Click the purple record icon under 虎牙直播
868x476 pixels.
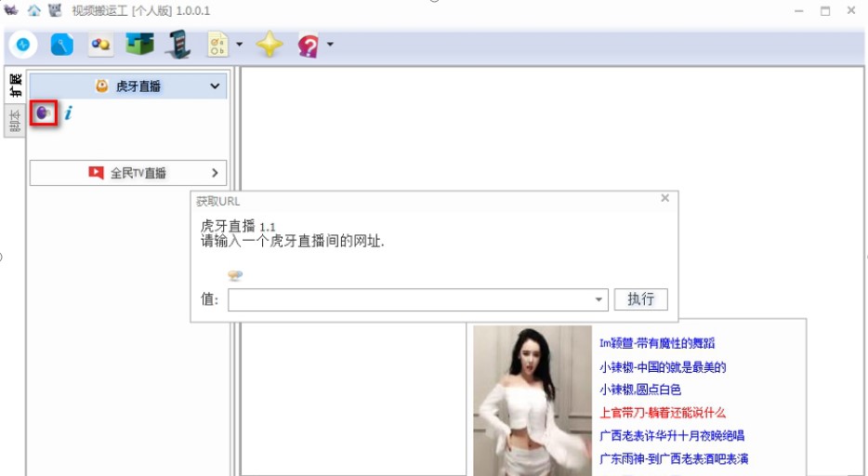pyautogui.click(x=44, y=113)
